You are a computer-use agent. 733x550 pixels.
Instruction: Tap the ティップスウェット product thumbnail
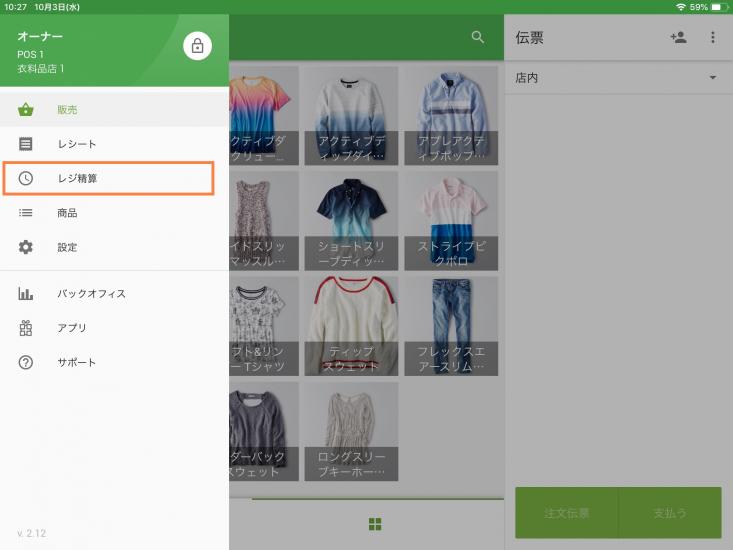351,325
